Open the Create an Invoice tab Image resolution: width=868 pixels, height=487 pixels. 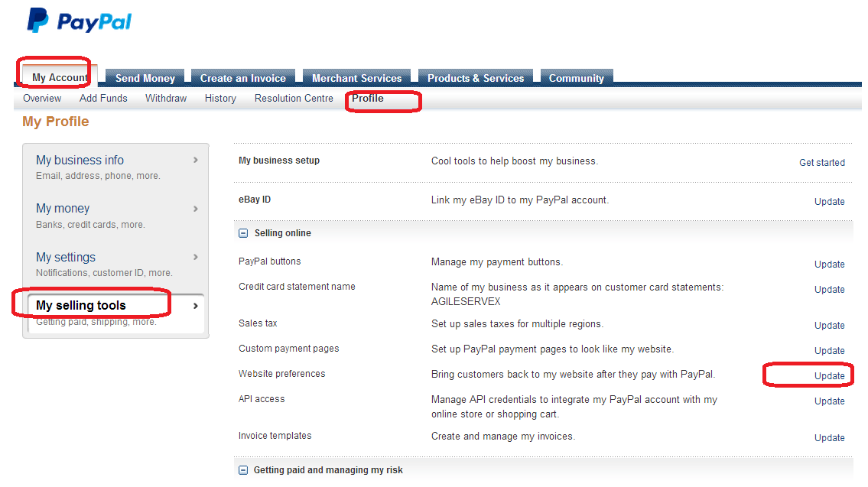click(243, 78)
